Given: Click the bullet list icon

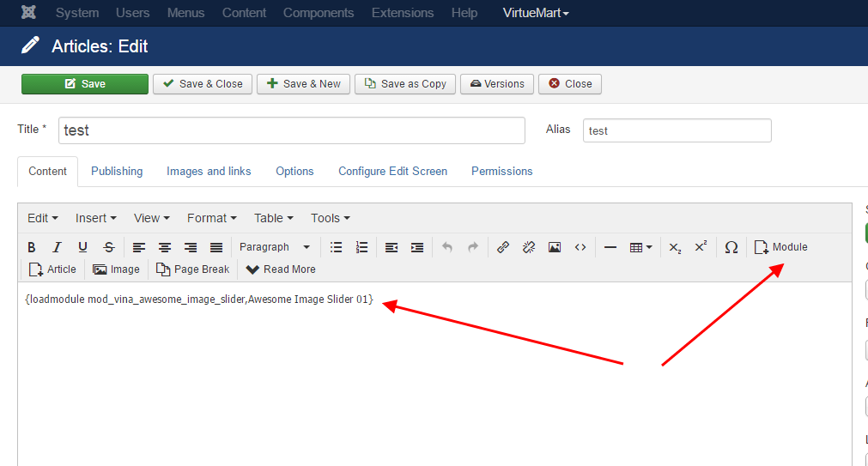Looking at the screenshot, I should click(x=337, y=247).
